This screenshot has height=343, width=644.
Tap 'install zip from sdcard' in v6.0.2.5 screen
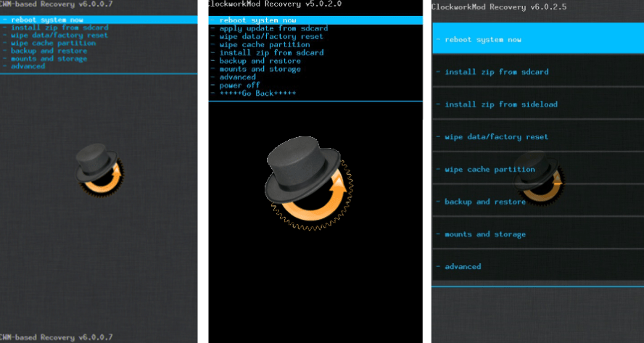click(538, 72)
